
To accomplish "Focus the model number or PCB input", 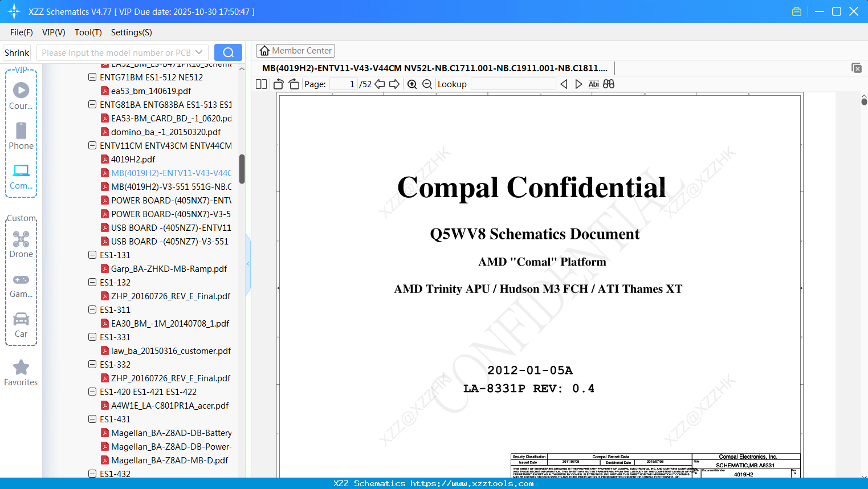I will pyautogui.click(x=116, y=52).
